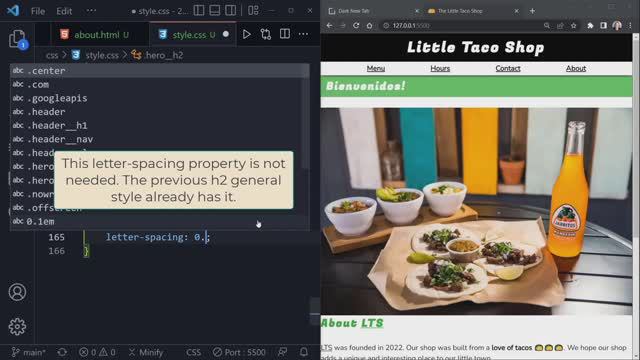Open the Accounts icon in the activity bar
This screenshot has width=640, height=360.
17,292
